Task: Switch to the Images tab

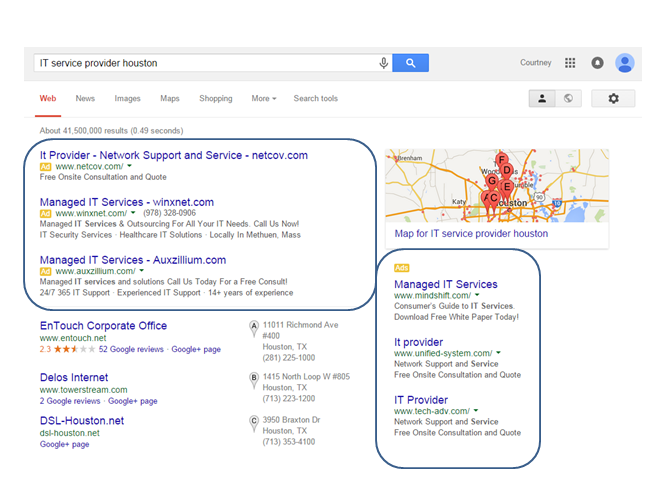Action: 127,98
